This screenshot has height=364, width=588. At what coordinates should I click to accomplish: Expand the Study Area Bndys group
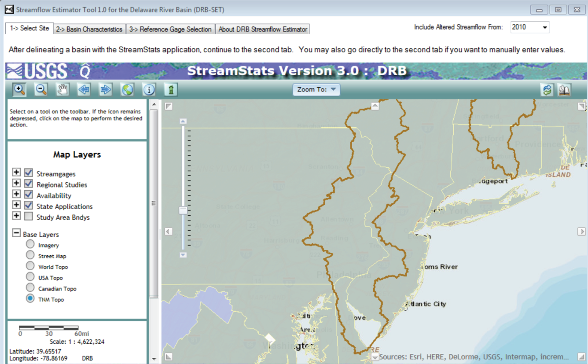pyautogui.click(x=16, y=216)
